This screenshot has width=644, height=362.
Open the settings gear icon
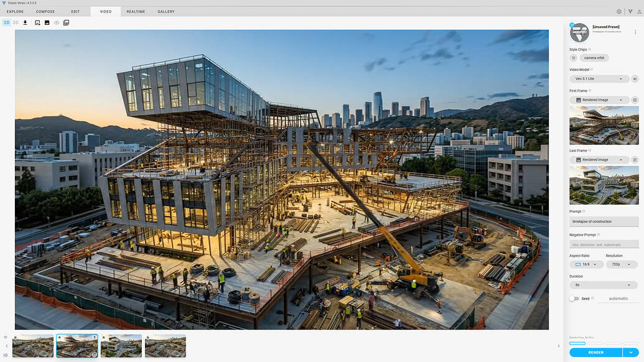point(619,11)
